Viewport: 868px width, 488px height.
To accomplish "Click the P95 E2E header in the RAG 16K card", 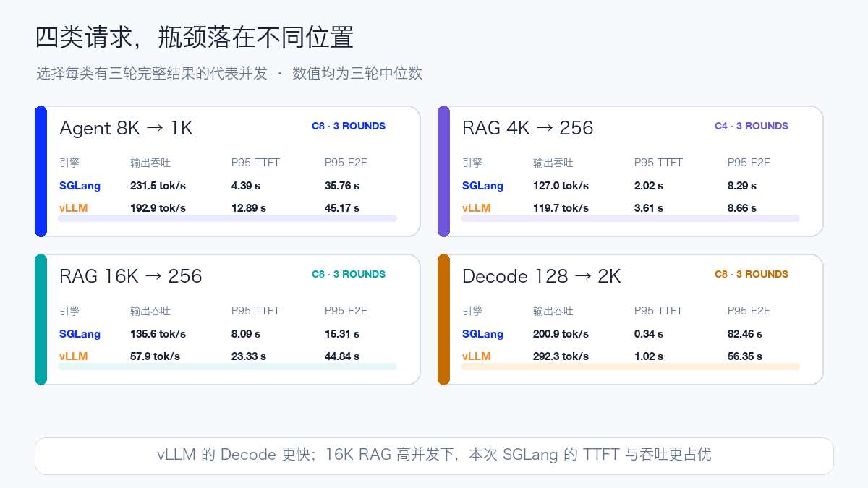I will coord(346,311).
